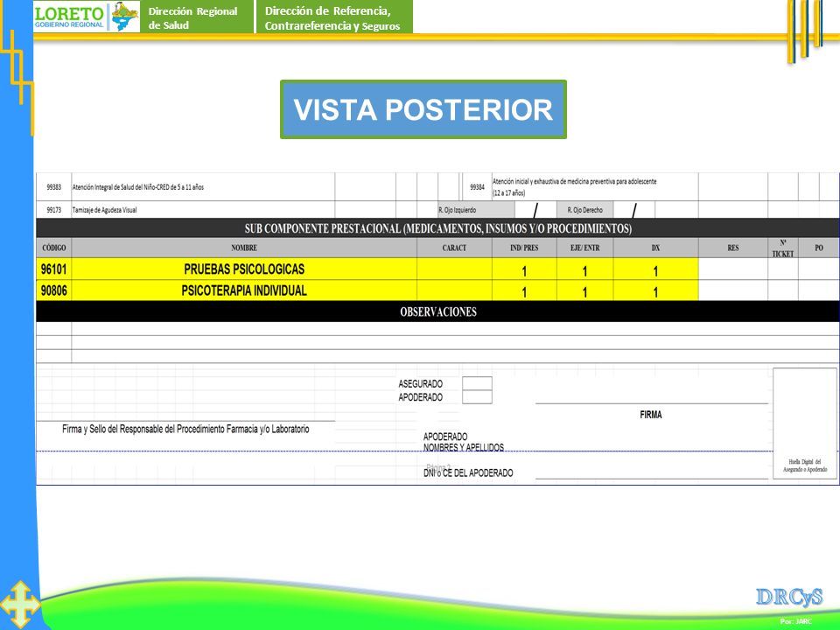This screenshot has height=630, width=840.
Task: Click the R. Ojo Derecho label
Action: coord(585,210)
